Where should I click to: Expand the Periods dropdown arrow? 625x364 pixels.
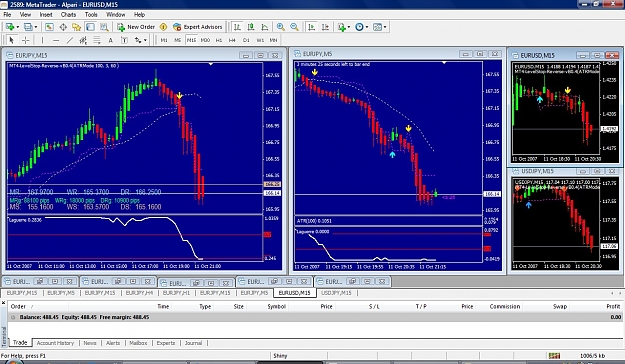point(367,27)
